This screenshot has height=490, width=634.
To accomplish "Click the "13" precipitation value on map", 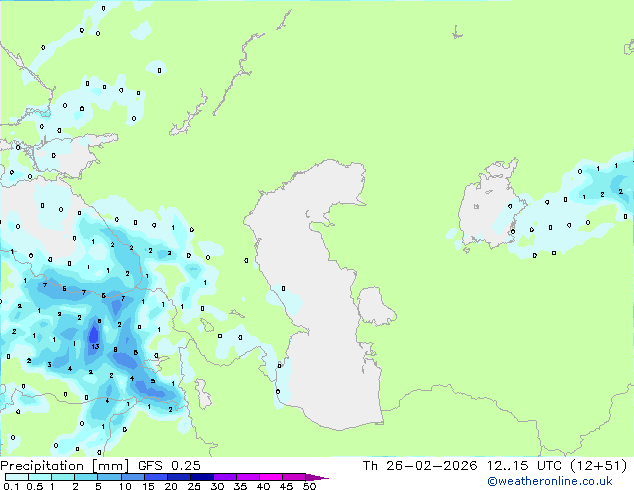I will click(x=95, y=346).
